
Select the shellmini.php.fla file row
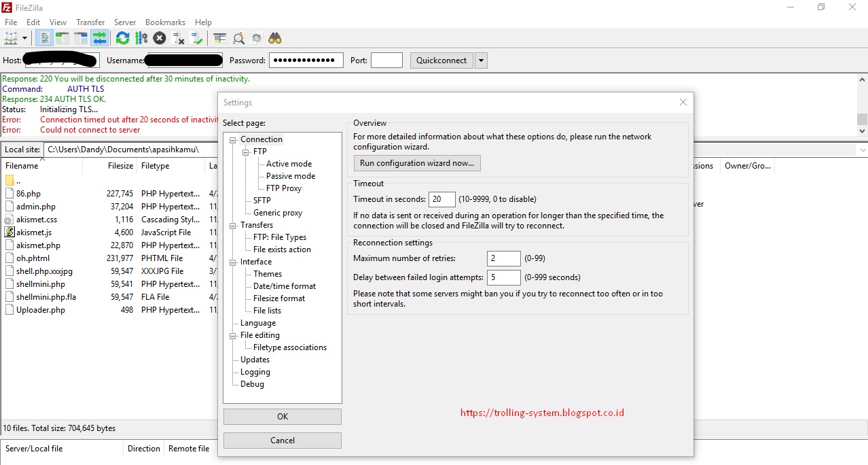pyautogui.click(x=109, y=297)
